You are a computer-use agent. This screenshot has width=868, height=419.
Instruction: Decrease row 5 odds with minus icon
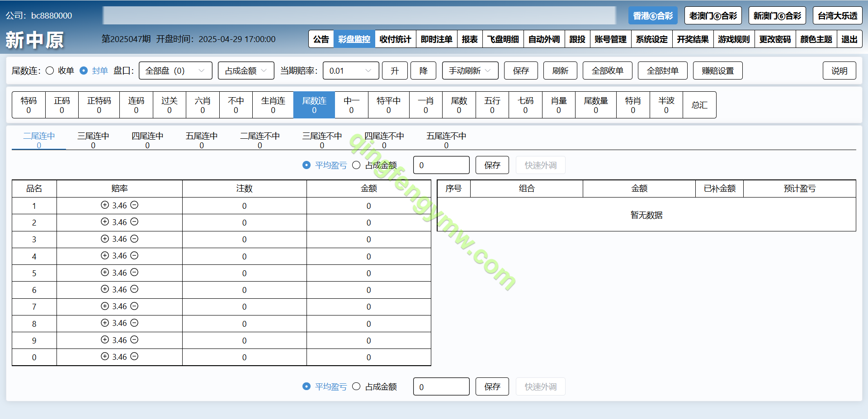134,272
